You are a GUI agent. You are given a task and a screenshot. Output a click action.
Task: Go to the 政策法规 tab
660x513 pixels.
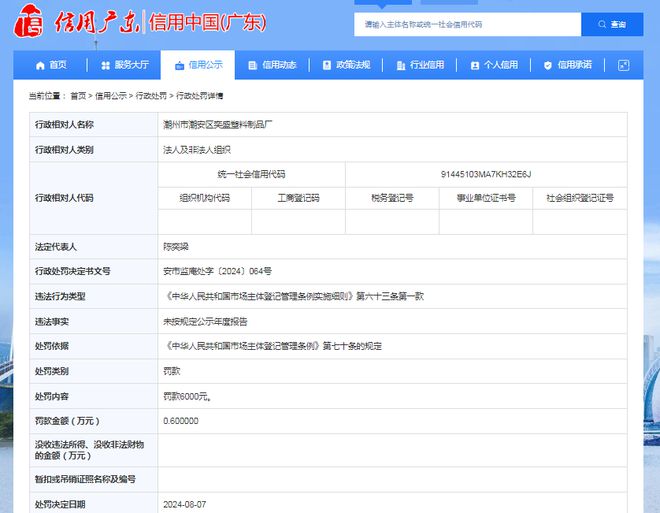pyautogui.click(x=346, y=65)
